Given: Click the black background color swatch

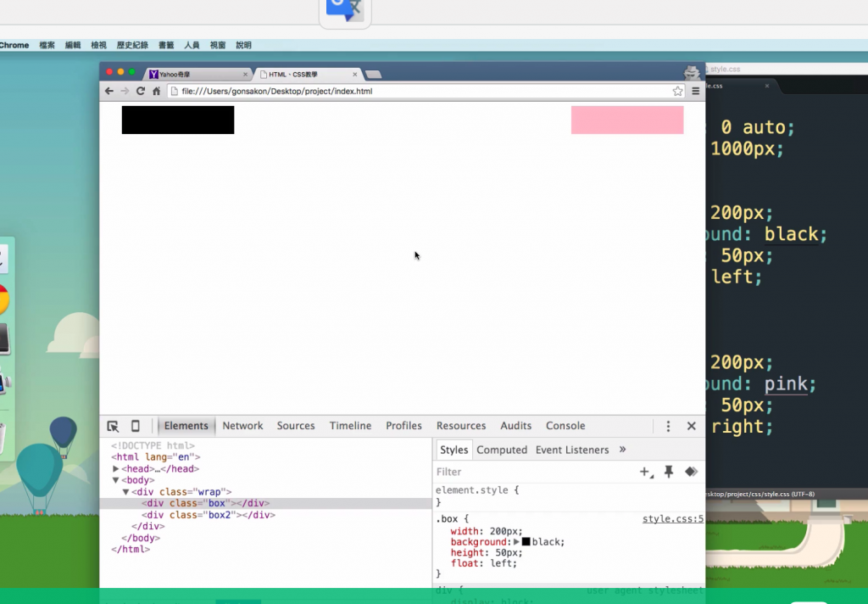Looking at the screenshot, I should coord(526,542).
